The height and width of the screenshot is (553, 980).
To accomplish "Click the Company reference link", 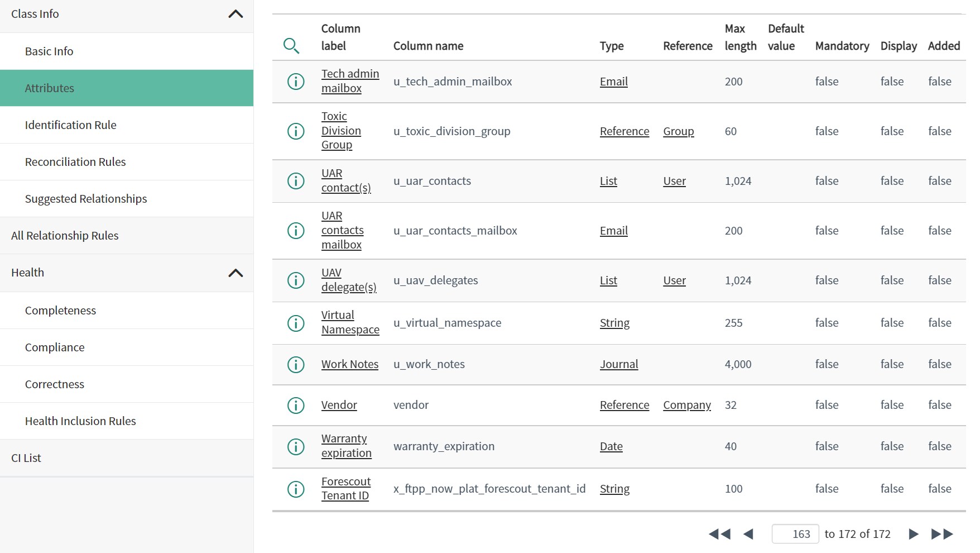I will click(687, 405).
